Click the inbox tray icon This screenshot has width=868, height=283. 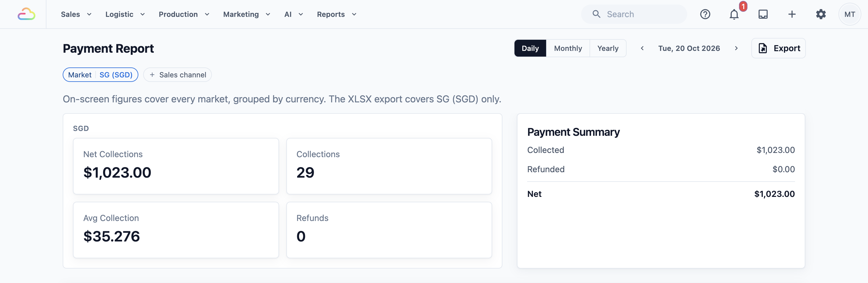(x=763, y=14)
